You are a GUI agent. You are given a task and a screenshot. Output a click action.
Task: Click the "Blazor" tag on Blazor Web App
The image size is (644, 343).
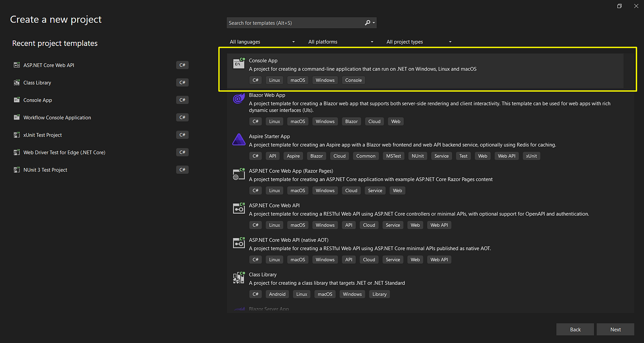click(x=351, y=121)
